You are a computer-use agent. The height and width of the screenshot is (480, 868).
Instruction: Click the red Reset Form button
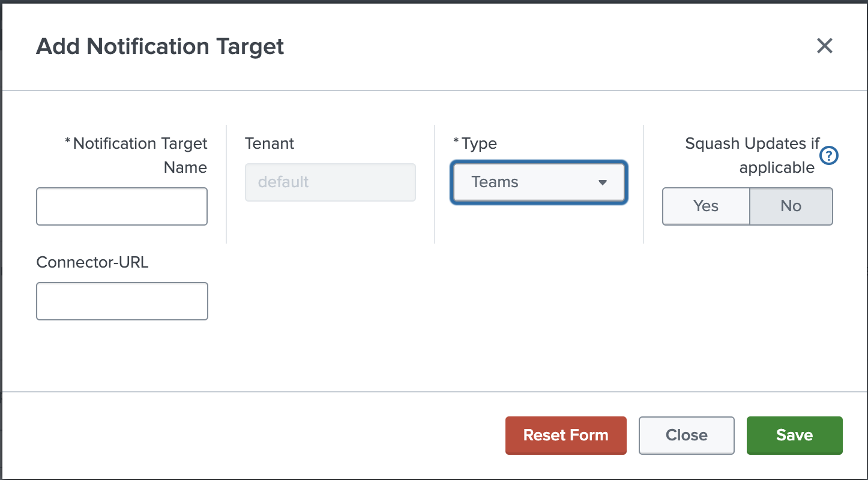click(x=565, y=435)
